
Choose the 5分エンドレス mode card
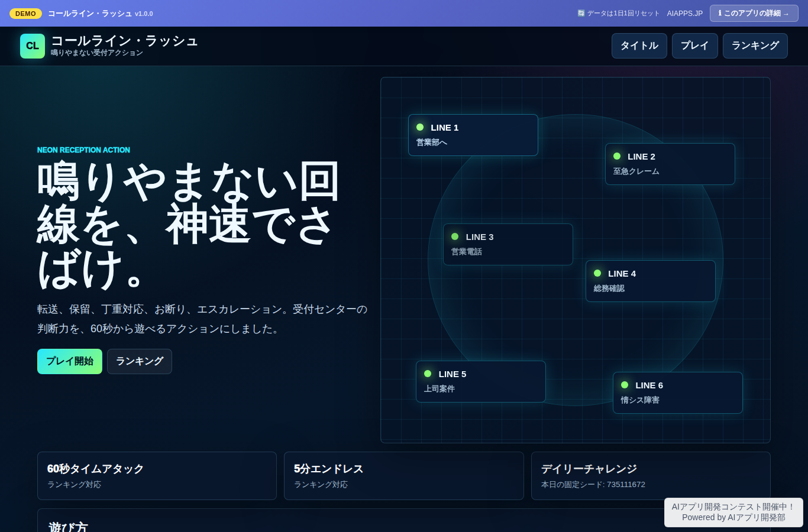404,476
